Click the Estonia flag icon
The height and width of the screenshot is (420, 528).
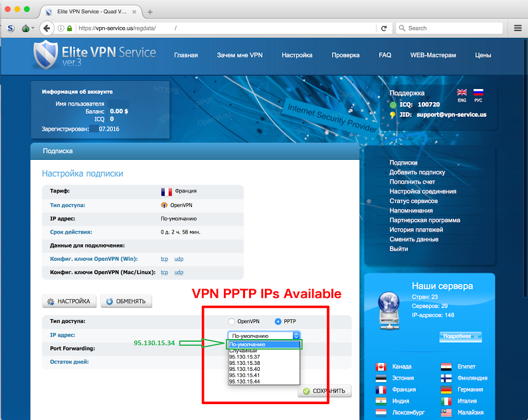point(381,378)
